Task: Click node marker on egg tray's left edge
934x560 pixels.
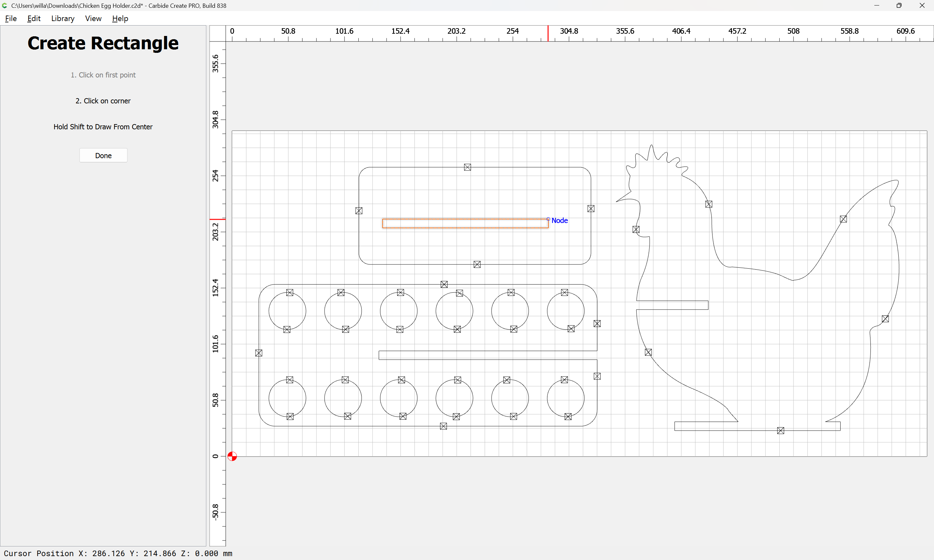Action: click(258, 353)
